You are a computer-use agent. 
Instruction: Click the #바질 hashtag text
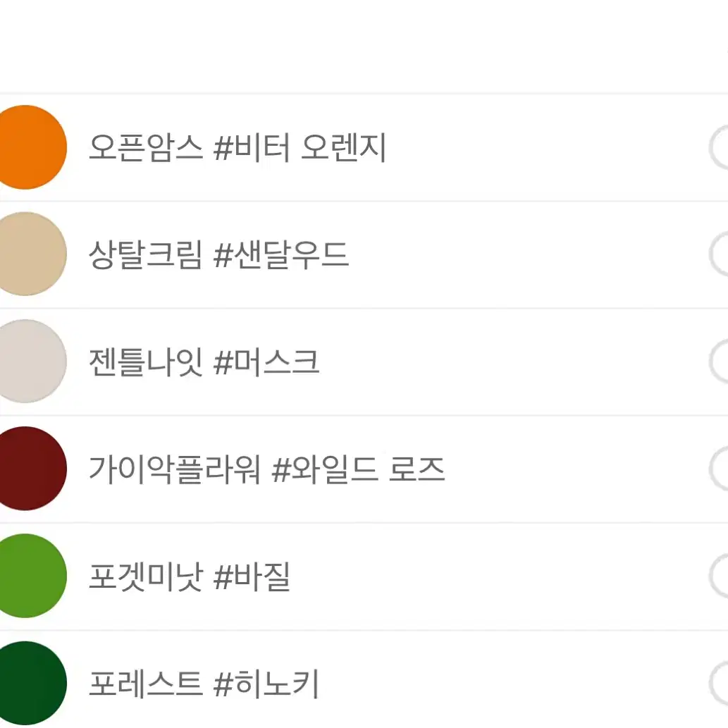pyautogui.click(x=252, y=576)
